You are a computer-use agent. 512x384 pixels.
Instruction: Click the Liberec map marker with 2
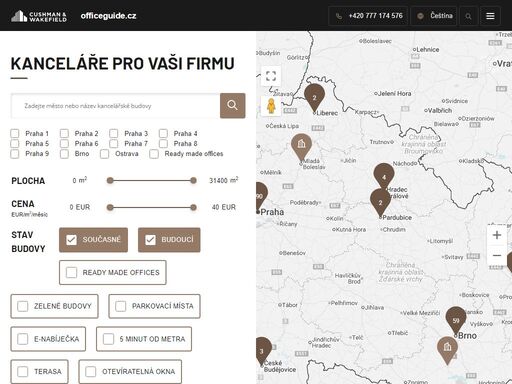314,98
